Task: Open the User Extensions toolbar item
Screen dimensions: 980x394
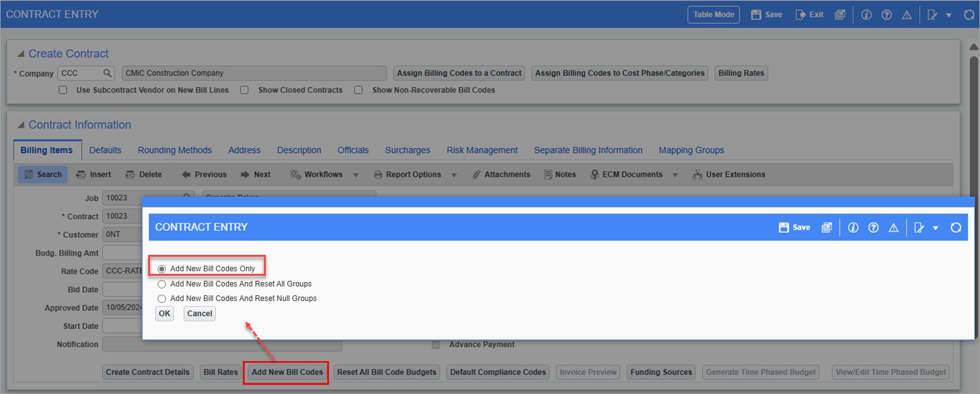Action: [697, 175]
